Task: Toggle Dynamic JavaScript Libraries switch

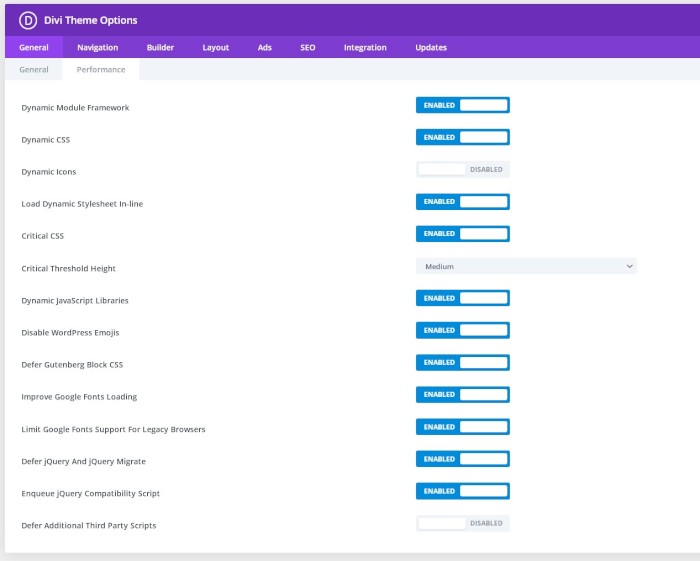Action: pyautogui.click(x=463, y=298)
